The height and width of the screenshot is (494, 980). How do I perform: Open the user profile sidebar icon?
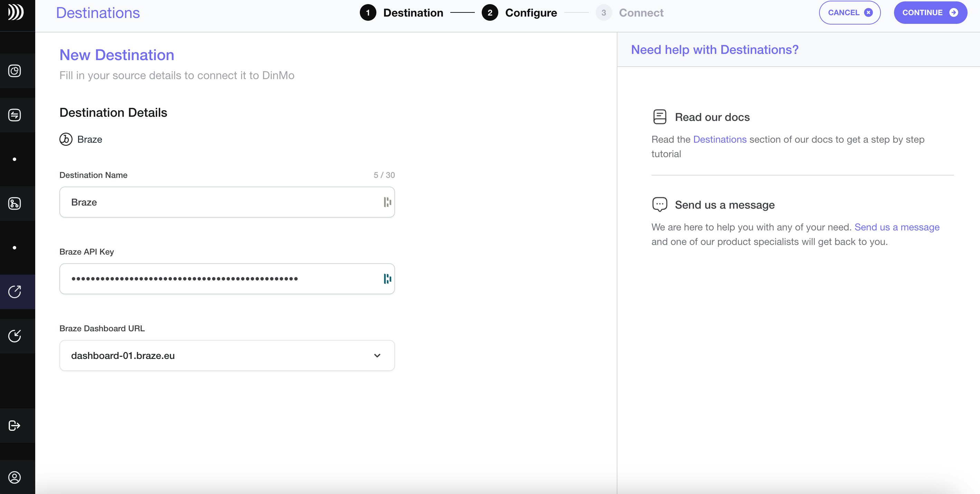point(15,477)
